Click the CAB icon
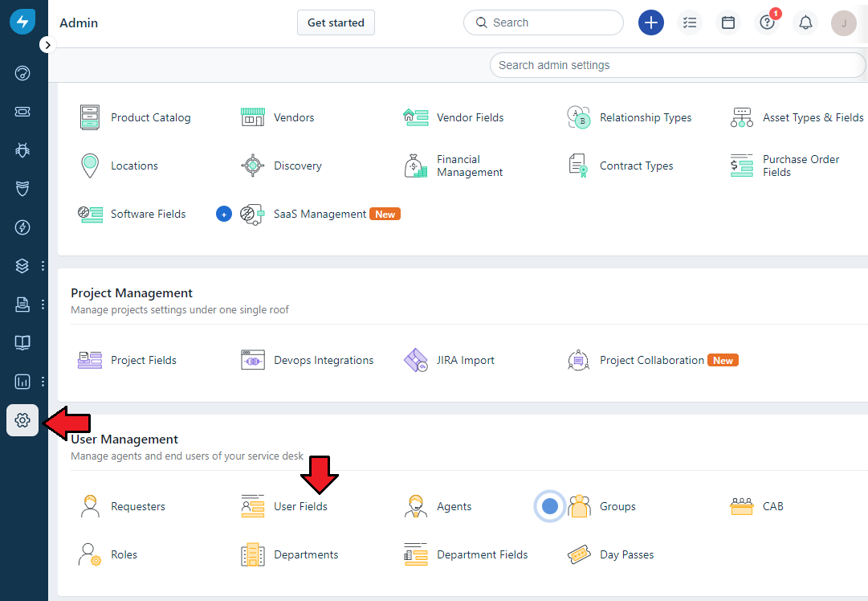The height and width of the screenshot is (601, 868). (x=742, y=506)
